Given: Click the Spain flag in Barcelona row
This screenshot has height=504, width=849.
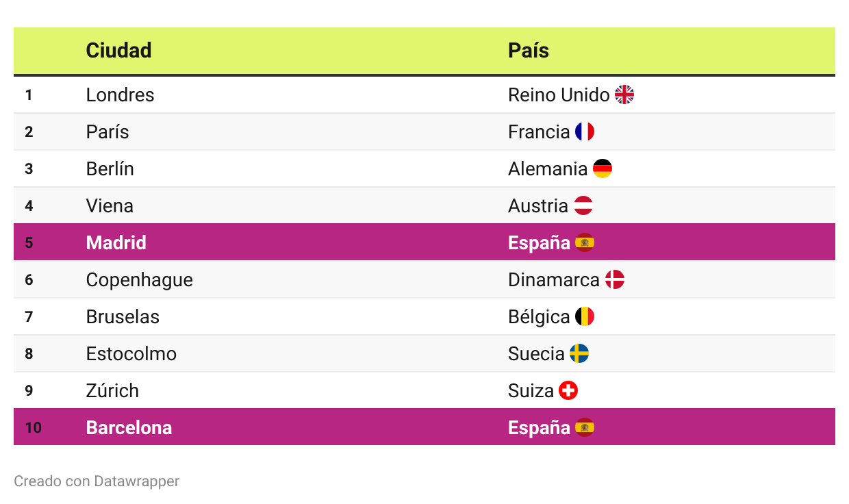Looking at the screenshot, I should [585, 427].
